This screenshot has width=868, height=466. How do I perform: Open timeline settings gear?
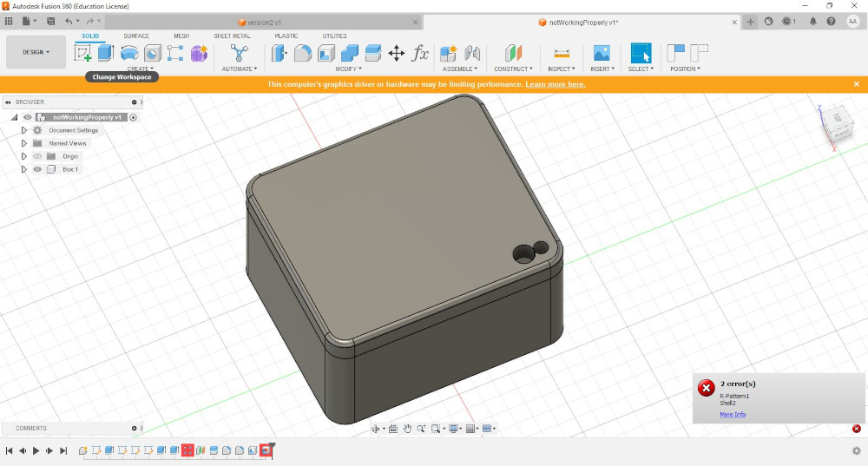[857, 450]
